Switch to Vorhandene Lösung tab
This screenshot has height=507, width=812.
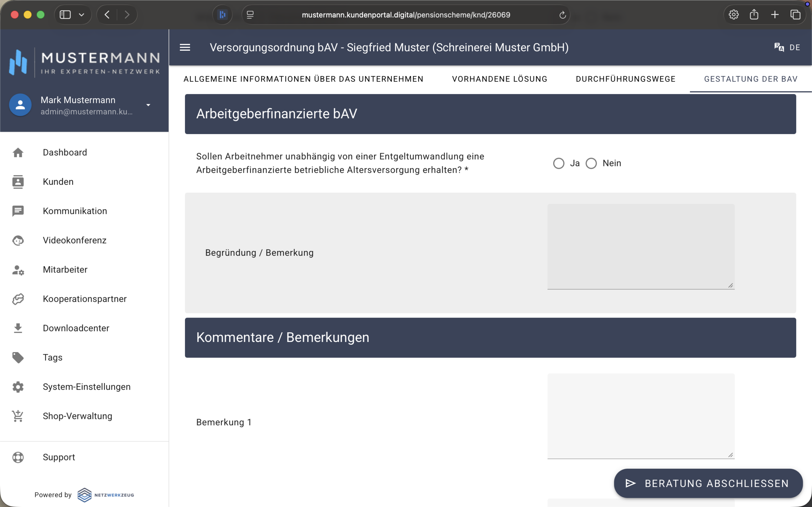[500, 79]
